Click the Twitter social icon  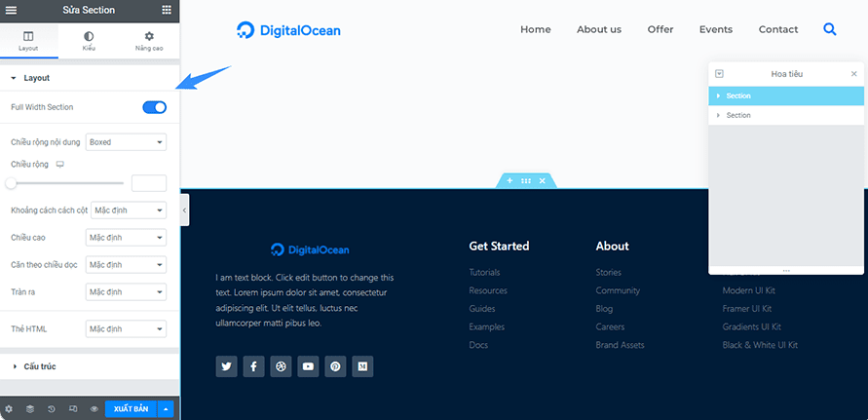226,366
